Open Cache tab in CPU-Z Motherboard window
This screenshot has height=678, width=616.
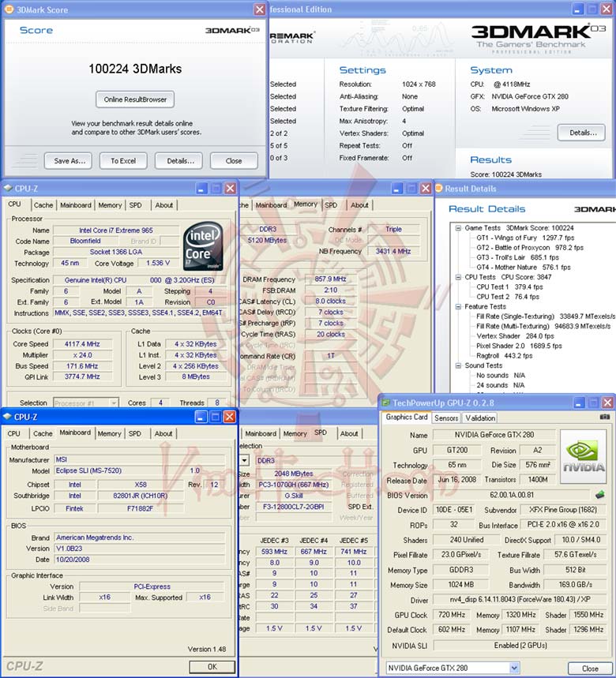[x=43, y=433]
